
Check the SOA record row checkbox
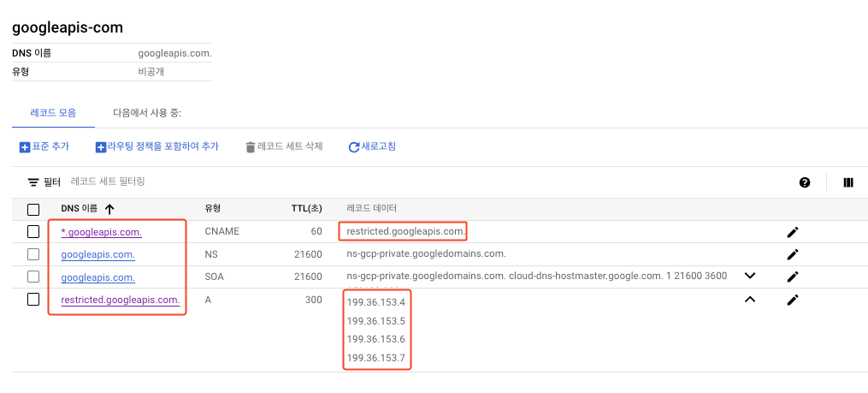[33, 276]
